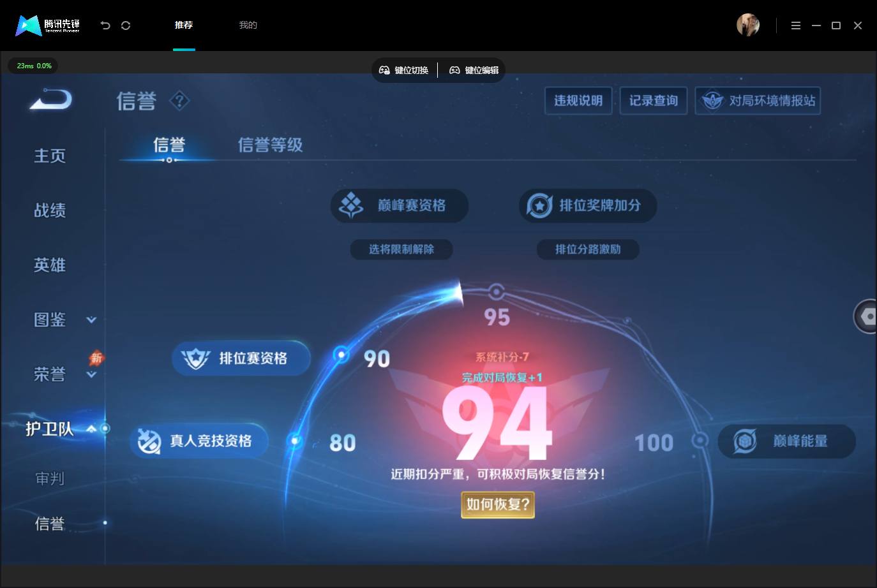
Task: Click the 23ms latency indicator
Action: click(33, 66)
